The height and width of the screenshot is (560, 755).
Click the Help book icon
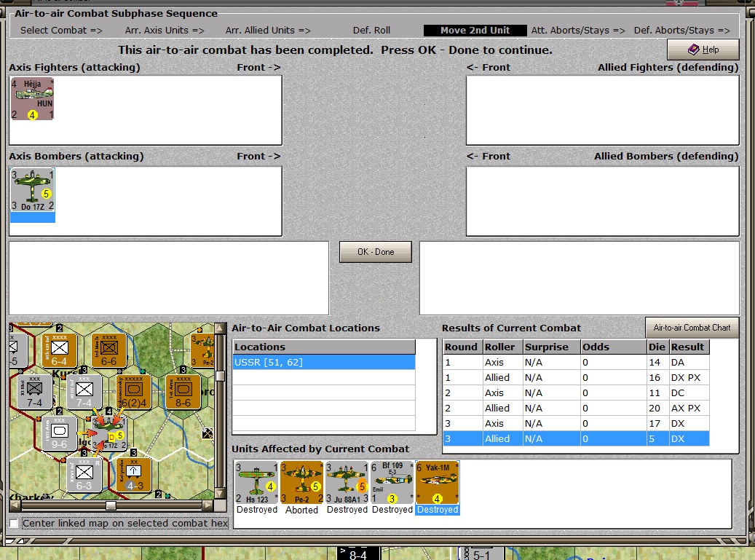pyautogui.click(x=693, y=49)
